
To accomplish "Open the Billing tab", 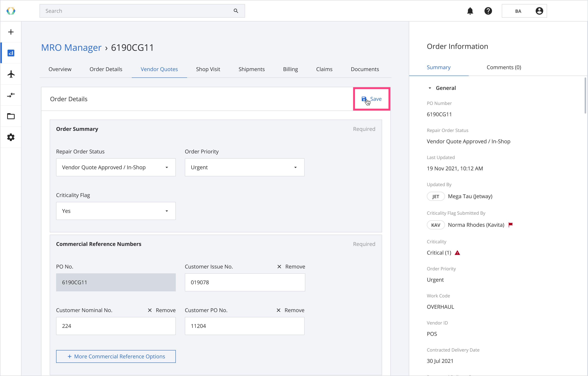I will pos(290,69).
